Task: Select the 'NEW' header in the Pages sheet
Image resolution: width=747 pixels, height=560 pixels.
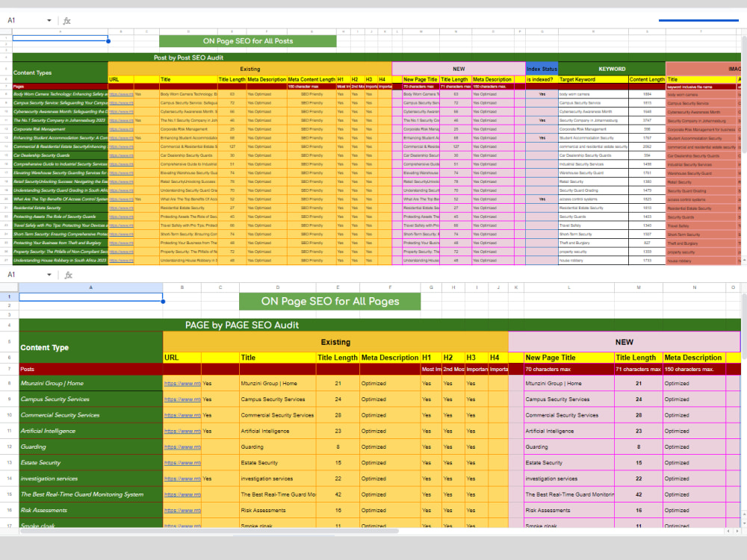Action: pyautogui.click(x=624, y=342)
